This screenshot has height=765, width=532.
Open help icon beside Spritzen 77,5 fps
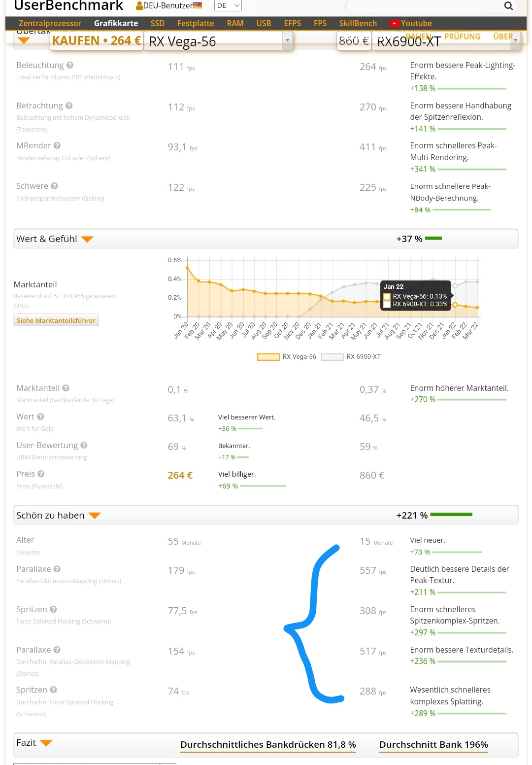(53, 609)
